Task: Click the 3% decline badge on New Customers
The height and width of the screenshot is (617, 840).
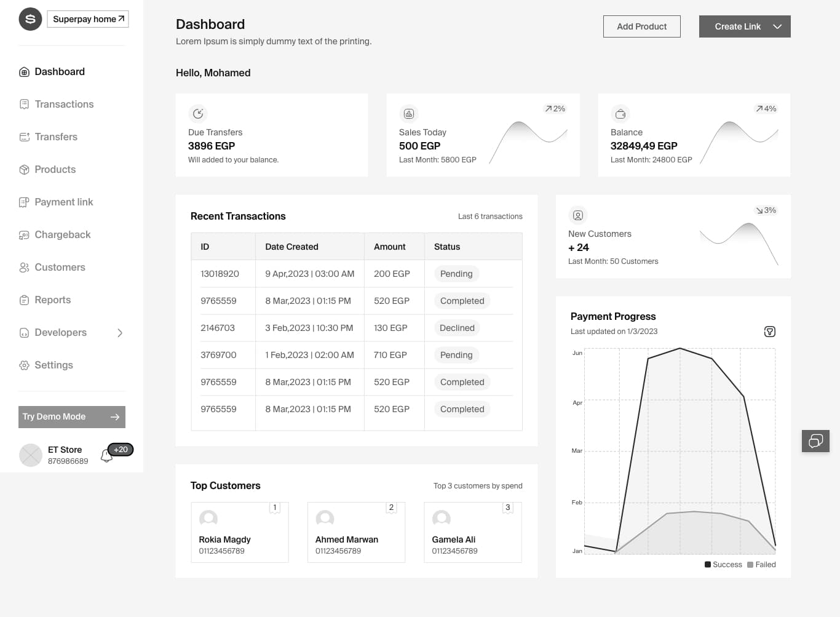Action: (x=766, y=210)
